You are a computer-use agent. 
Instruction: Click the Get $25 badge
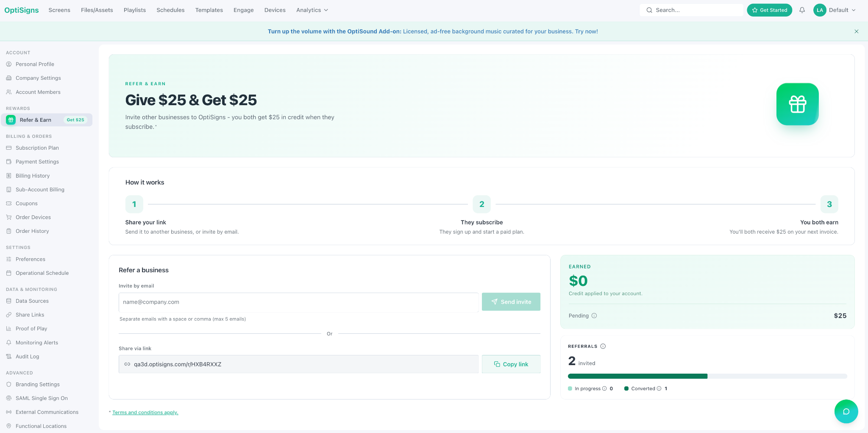75,120
